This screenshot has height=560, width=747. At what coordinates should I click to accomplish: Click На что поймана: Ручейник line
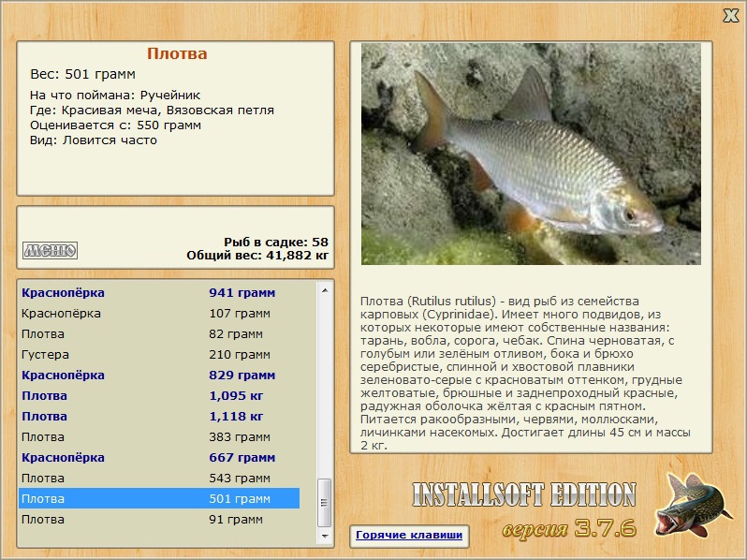pyautogui.click(x=115, y=95)
